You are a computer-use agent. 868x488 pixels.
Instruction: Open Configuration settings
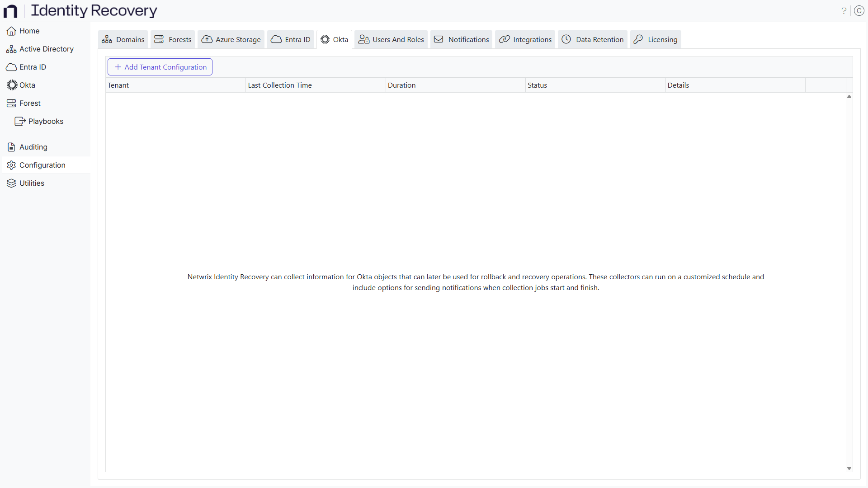(x=42, y=165)
